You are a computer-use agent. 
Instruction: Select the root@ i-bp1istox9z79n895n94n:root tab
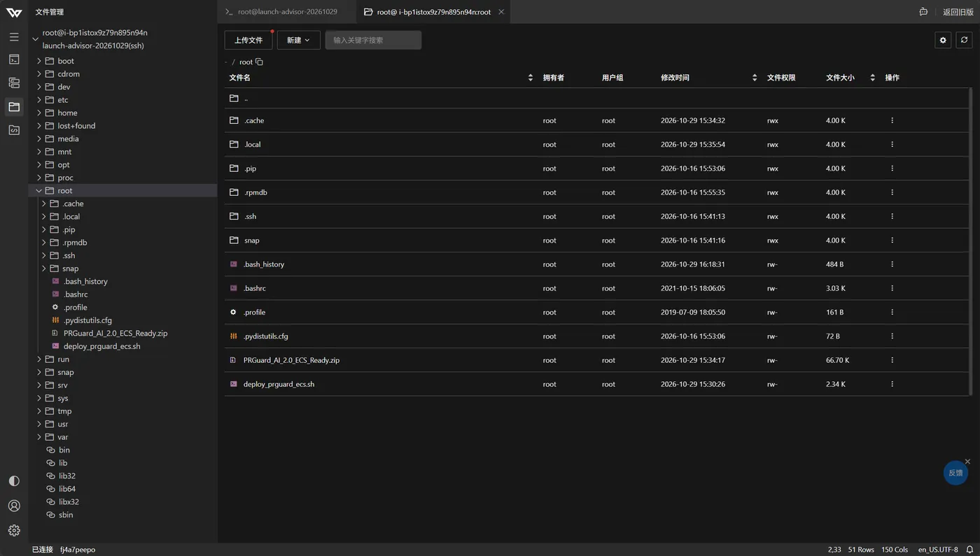434,12
